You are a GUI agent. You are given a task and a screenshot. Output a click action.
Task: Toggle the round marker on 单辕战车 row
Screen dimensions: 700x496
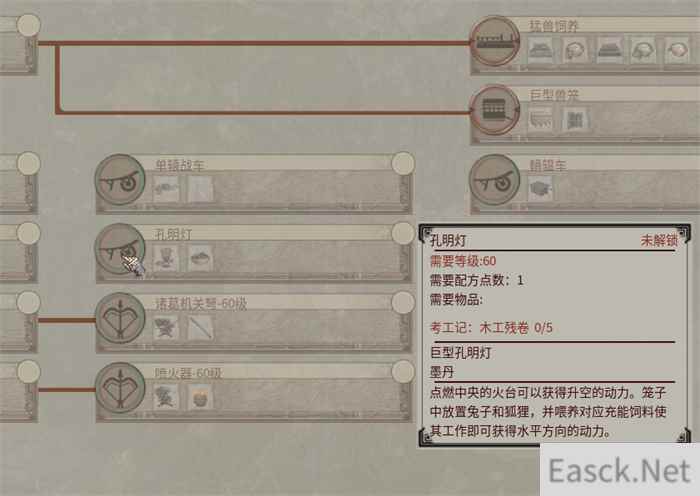point(403,163)
